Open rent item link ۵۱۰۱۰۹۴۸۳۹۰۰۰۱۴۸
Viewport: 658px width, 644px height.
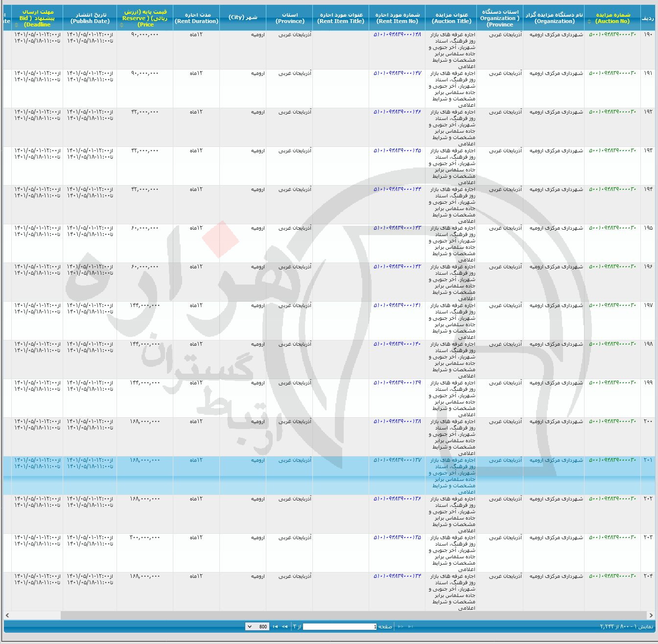coord(397,35)
